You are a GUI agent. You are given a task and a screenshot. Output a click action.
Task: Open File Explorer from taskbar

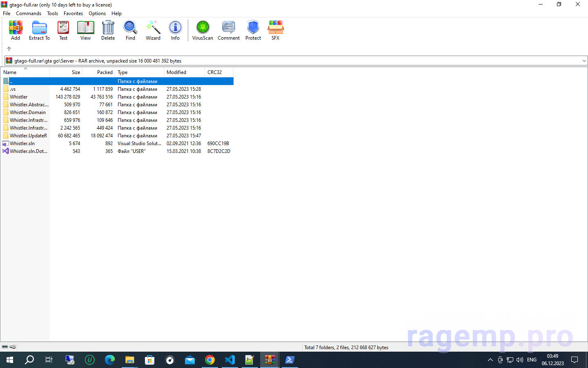130,360
